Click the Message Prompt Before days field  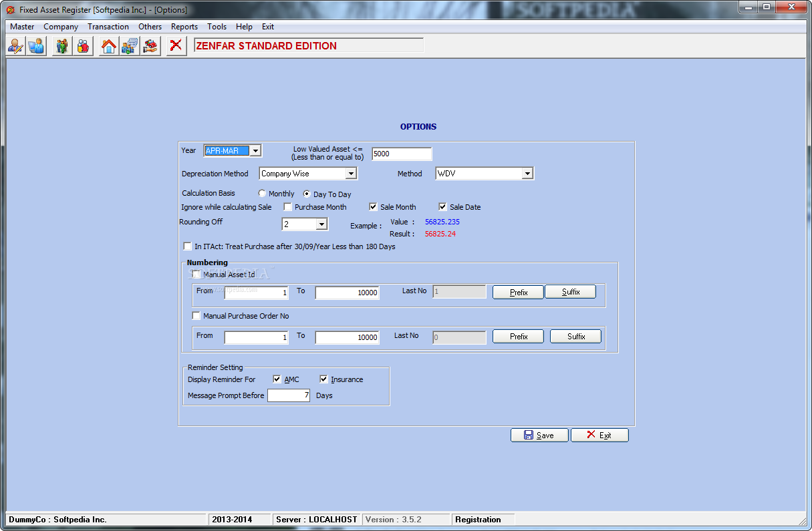coord(289,395)
